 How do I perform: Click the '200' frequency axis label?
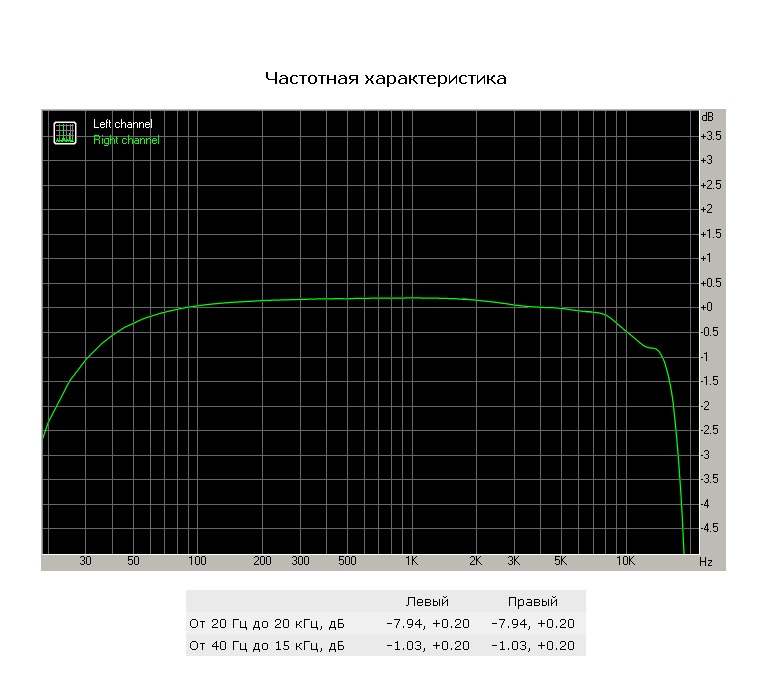(x=262, y=561)
